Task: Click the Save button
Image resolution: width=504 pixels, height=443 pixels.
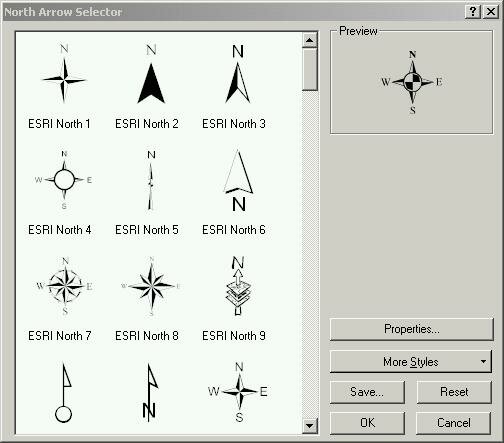Action: (x=367, y=392)
